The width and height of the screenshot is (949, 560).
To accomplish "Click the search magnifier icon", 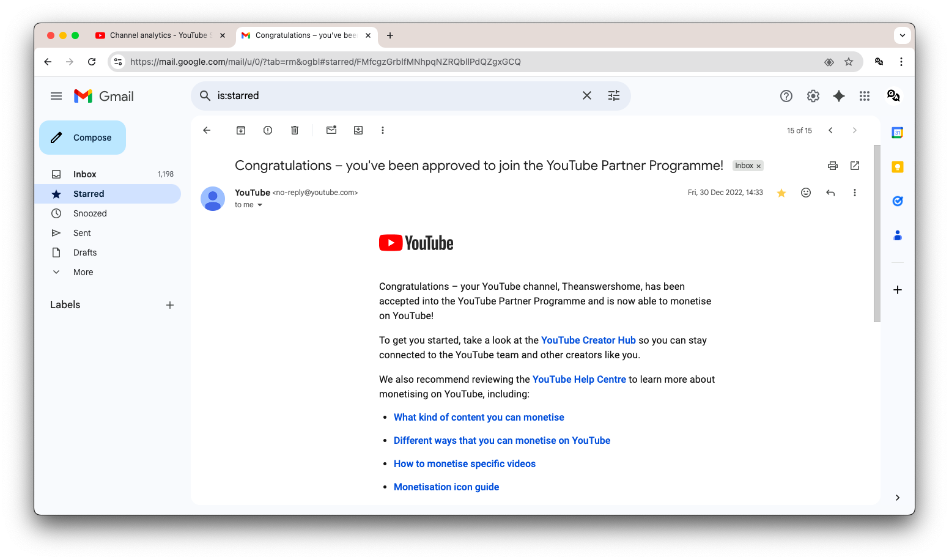I will (x=205, y=95).
